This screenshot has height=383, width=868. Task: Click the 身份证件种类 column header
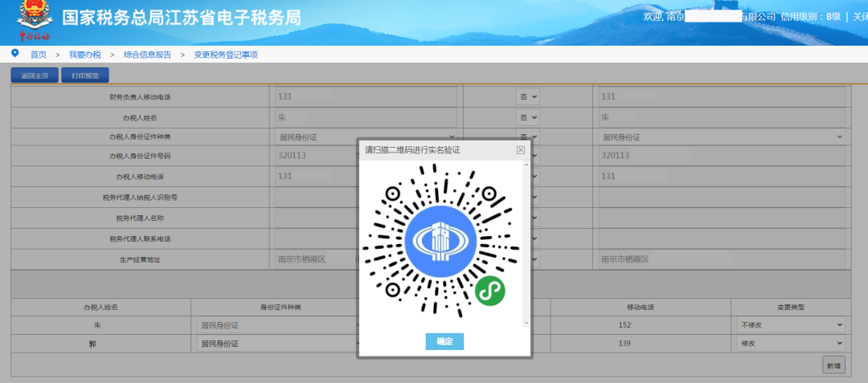coord(280,308)
